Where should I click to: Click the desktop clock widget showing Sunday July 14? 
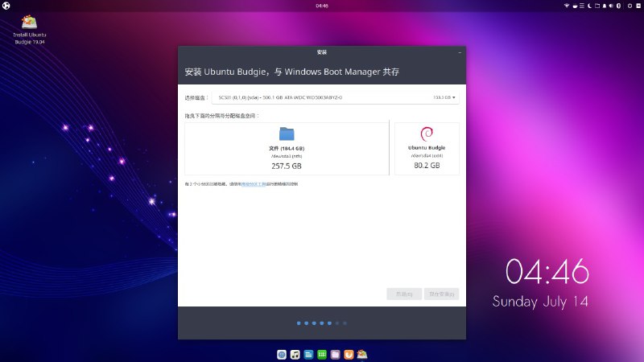pos(540,283)
